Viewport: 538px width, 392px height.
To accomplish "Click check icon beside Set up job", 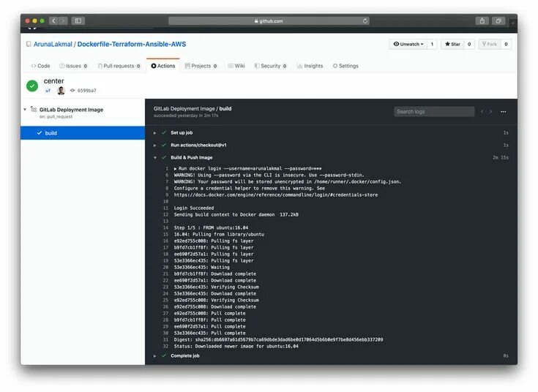I will pyautogui.click(x=164, y=132).
